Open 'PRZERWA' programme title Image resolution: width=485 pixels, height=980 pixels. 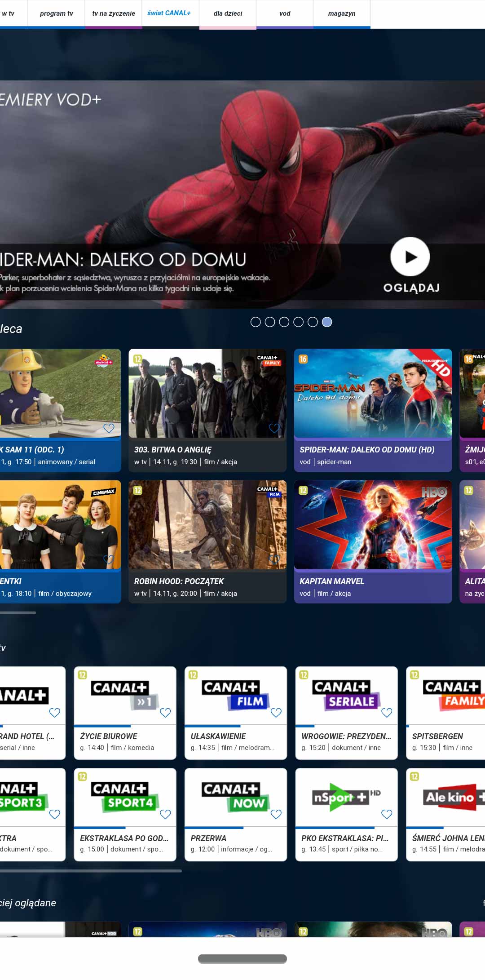click(208, 838)
